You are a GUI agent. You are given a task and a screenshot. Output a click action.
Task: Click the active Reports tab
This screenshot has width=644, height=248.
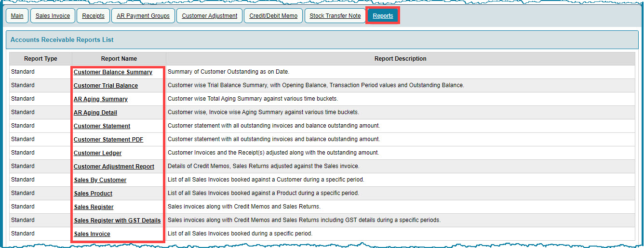383,16
